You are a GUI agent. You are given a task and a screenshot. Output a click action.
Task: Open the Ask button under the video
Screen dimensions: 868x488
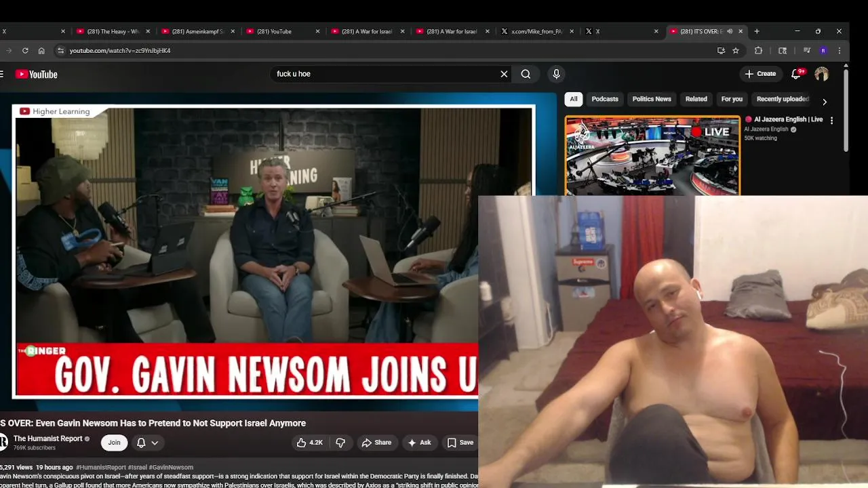pos(419,443)
